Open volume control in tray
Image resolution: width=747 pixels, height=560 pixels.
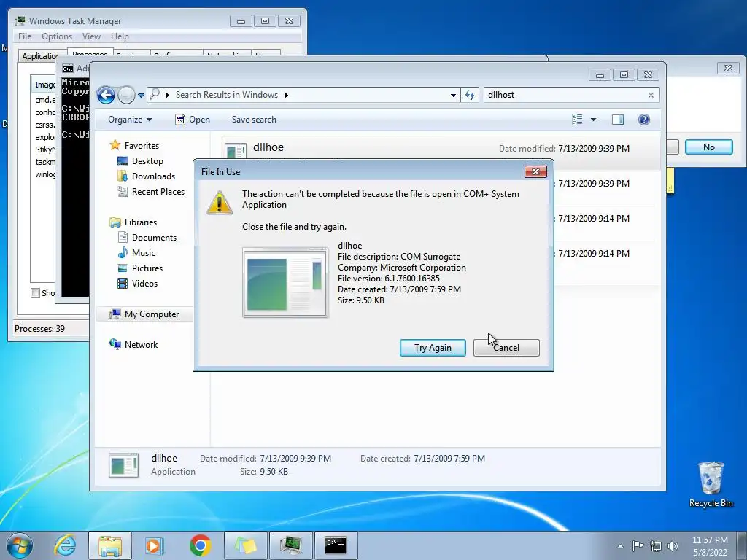[x=673, y=546]
